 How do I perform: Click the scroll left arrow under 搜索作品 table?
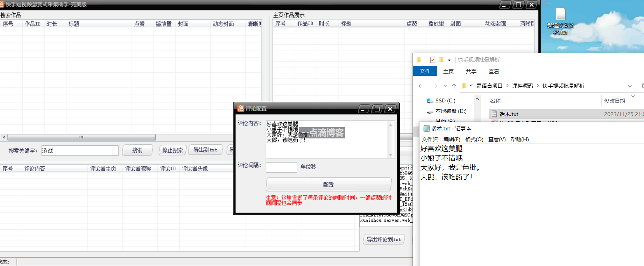pos(3,137)
